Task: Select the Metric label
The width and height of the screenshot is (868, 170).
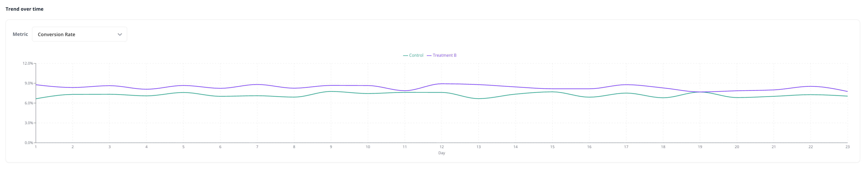Action: click(x=20, y=34)
